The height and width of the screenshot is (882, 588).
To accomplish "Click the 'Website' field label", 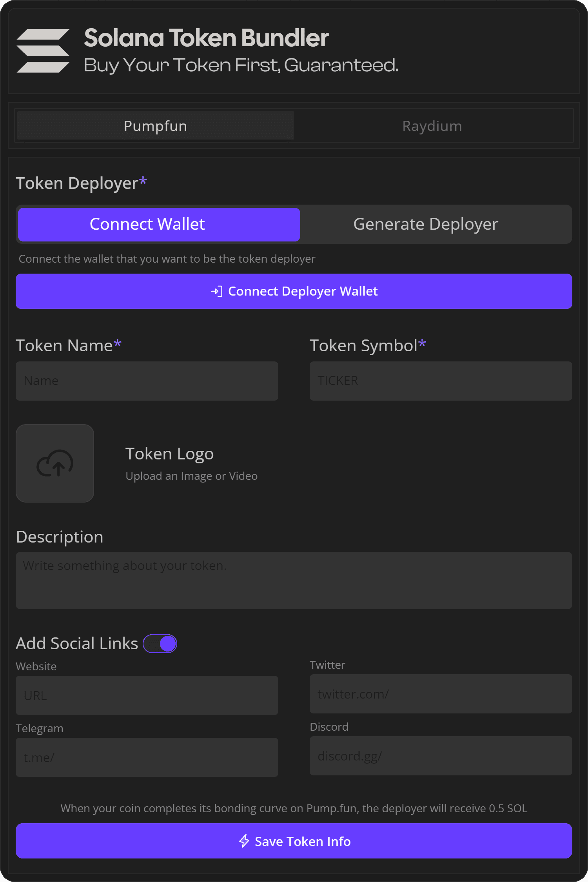I will (36, 666).
